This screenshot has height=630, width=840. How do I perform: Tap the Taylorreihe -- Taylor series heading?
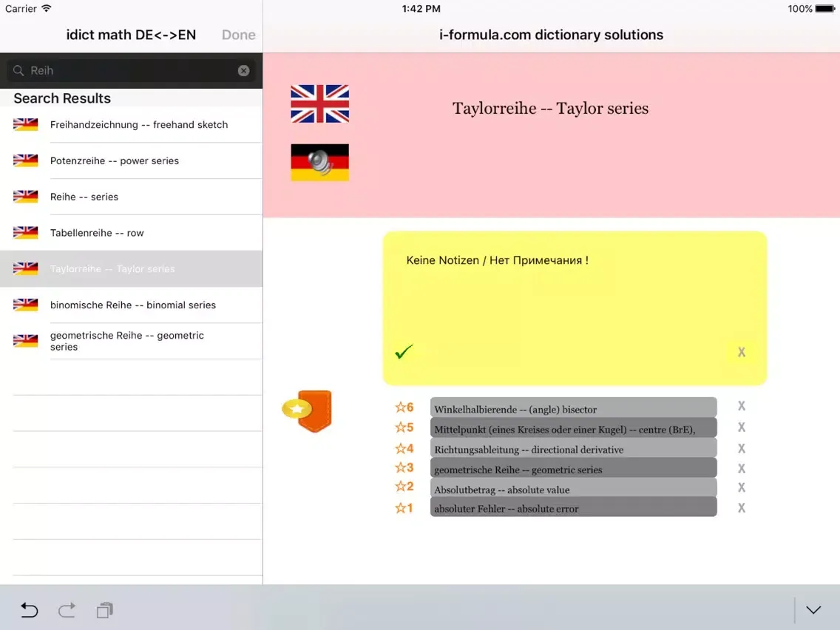[x=550, y=109]
